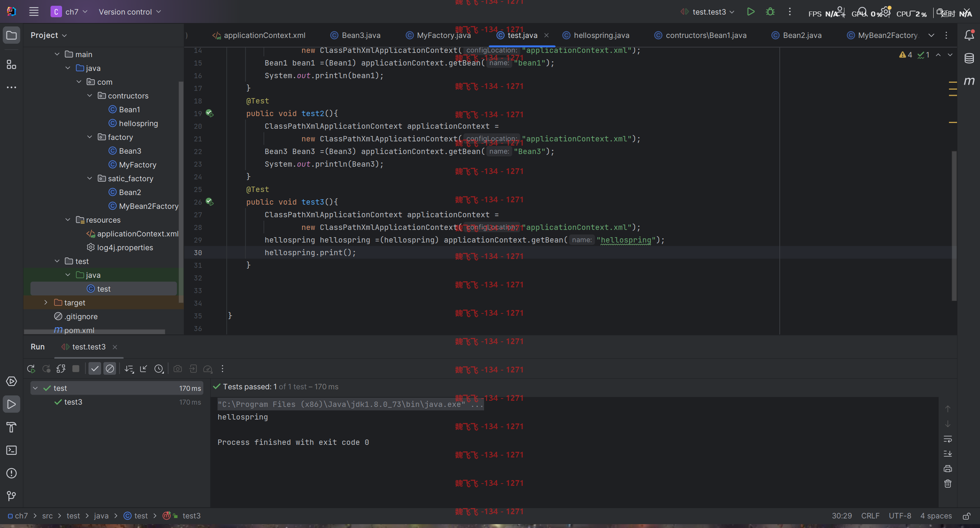This screenshot has width=980, height=528.
Task: Toggle Show Passed tests checkmark filter
Action: [95, 369]
